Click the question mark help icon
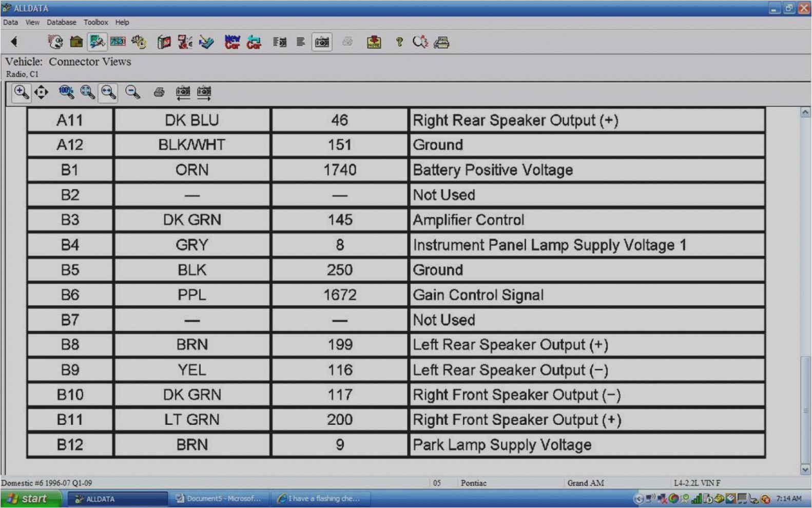Screen dimensions: 812x508 coord(399,42)
